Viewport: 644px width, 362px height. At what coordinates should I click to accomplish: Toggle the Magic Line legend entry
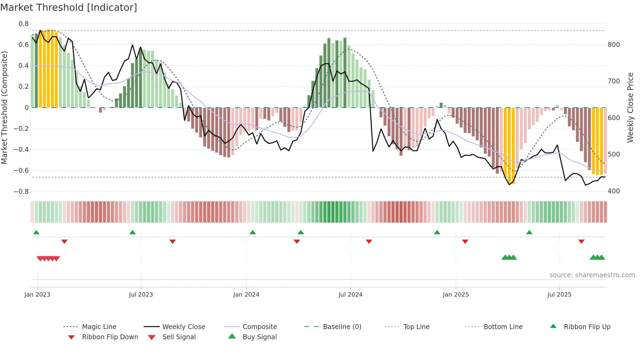click(x=90, y=327)
